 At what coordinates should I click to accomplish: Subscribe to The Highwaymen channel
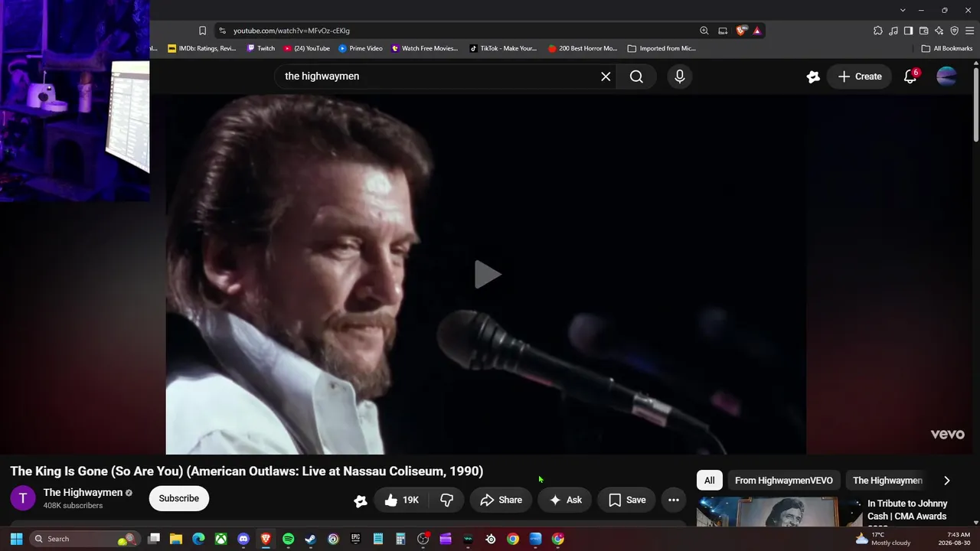[178, 498]
